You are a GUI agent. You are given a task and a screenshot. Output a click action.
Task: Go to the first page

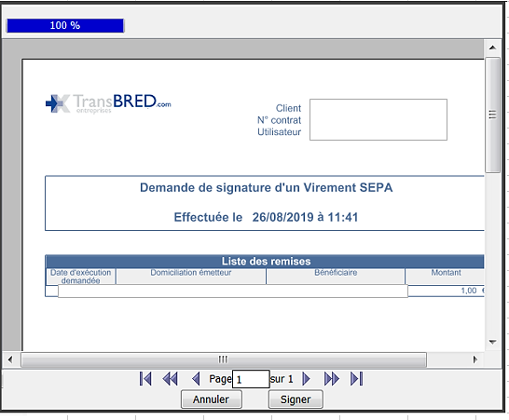(145, 378)
